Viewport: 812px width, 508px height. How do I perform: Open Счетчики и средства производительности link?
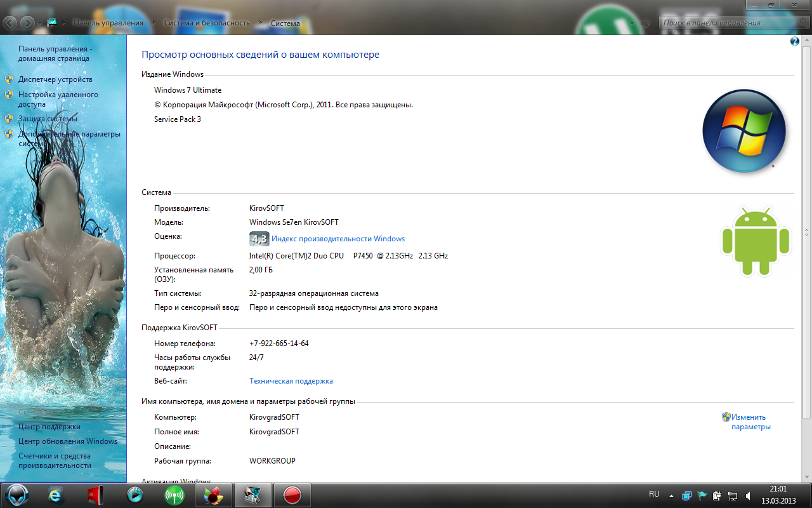point(55,460)
